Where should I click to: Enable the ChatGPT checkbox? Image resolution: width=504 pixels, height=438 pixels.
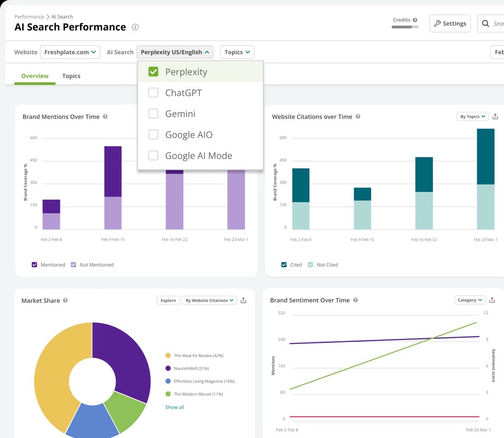click(x=153, y=92)
